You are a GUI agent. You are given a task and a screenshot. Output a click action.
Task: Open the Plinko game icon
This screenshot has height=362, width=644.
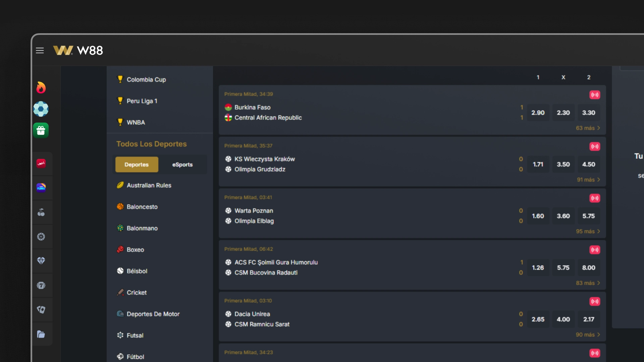point(41,187)
